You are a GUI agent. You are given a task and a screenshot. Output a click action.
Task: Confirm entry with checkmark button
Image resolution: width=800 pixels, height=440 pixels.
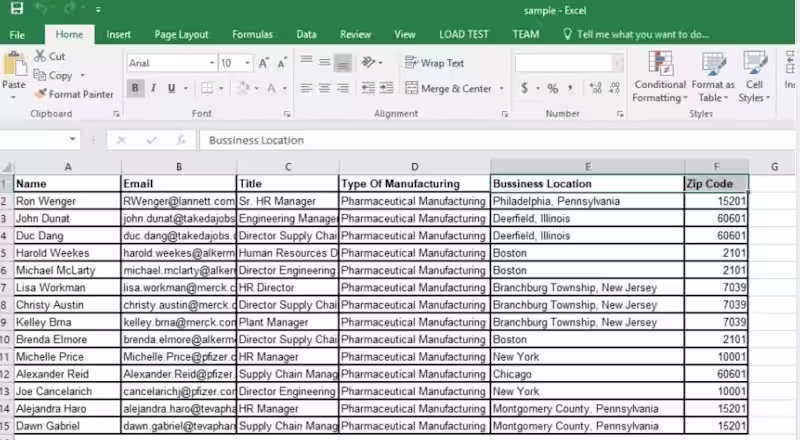point(151,140)
